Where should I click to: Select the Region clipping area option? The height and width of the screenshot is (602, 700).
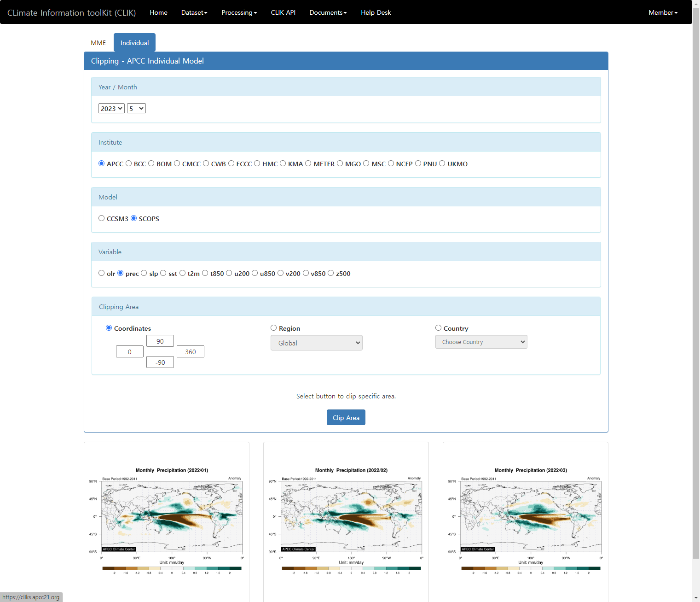click(x=274, y=328)
